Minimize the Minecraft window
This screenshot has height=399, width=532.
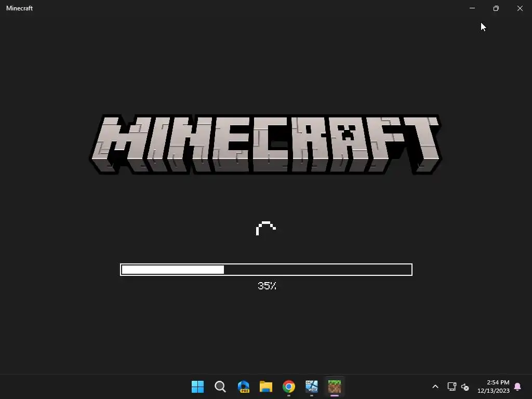click(x=472, y=8)
